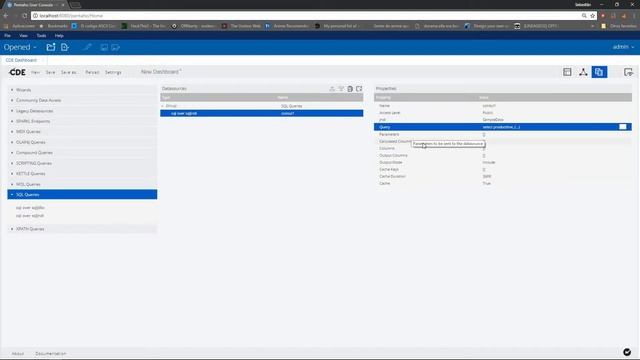The width and height of the screenshot is (640, 360).
Task: Toggle the Cache property value True
Action: click(487, 184)
